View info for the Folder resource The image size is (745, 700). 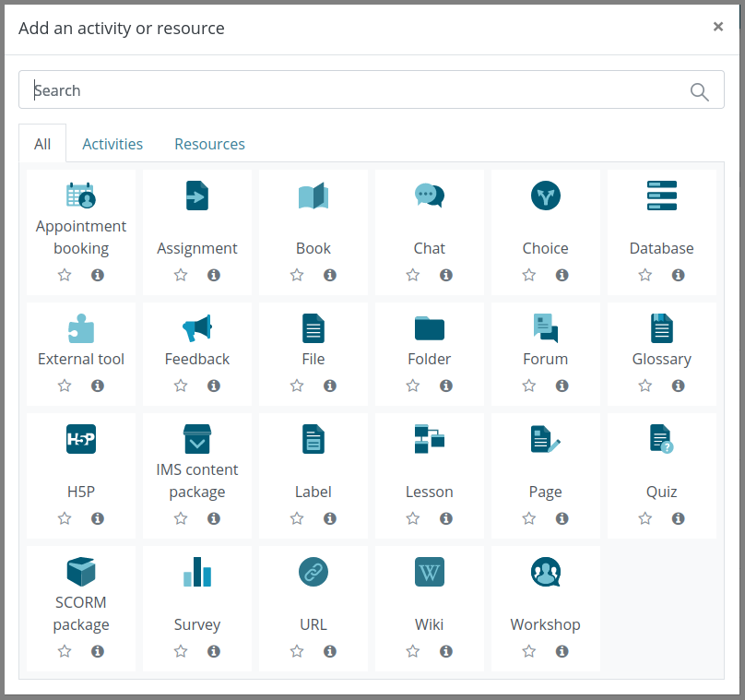pos(446,386)
